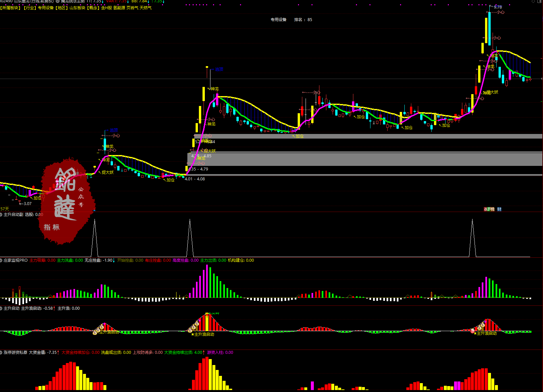Click the diamond icon at top-right corner
Image resolution: width=543 pixels, height=392 pixels.
(533, 1)
